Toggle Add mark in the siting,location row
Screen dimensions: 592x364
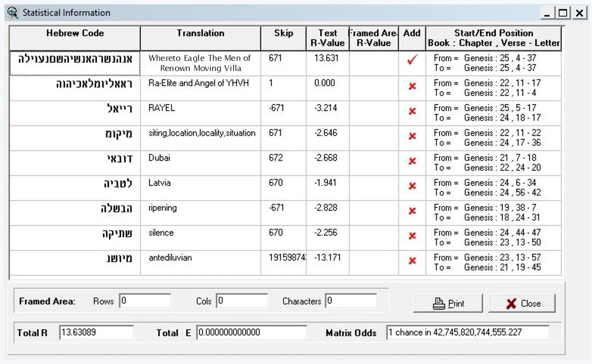[412, 136]
